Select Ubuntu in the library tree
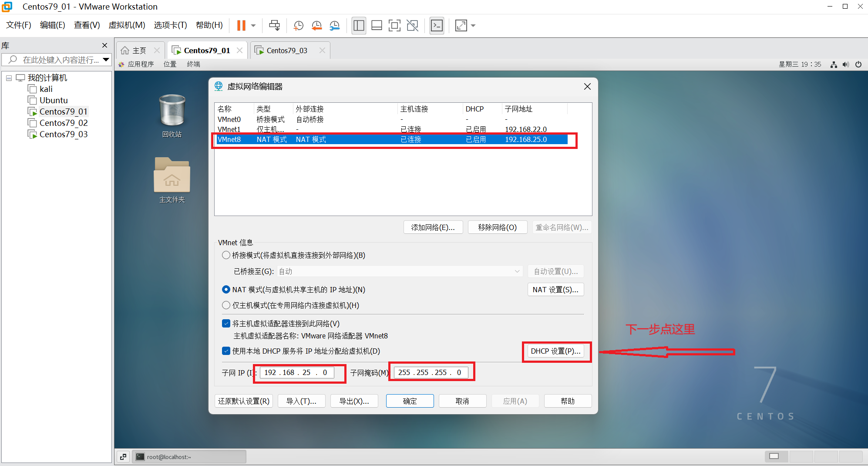 [54, 100]
